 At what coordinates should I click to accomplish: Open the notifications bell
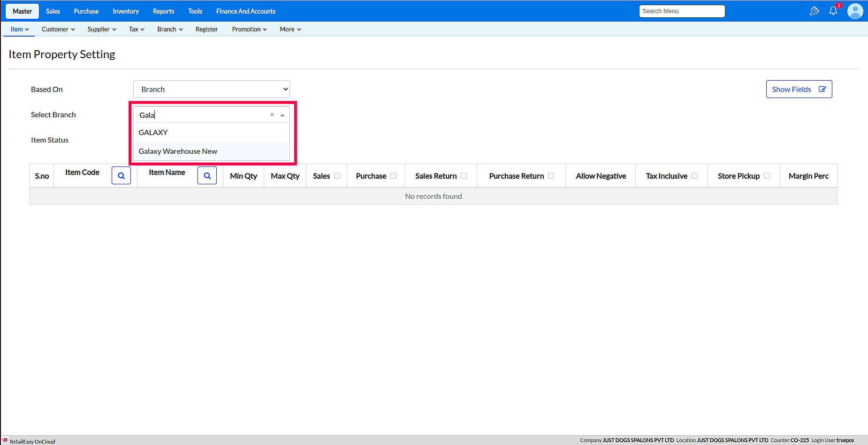(x=833, y=11)
